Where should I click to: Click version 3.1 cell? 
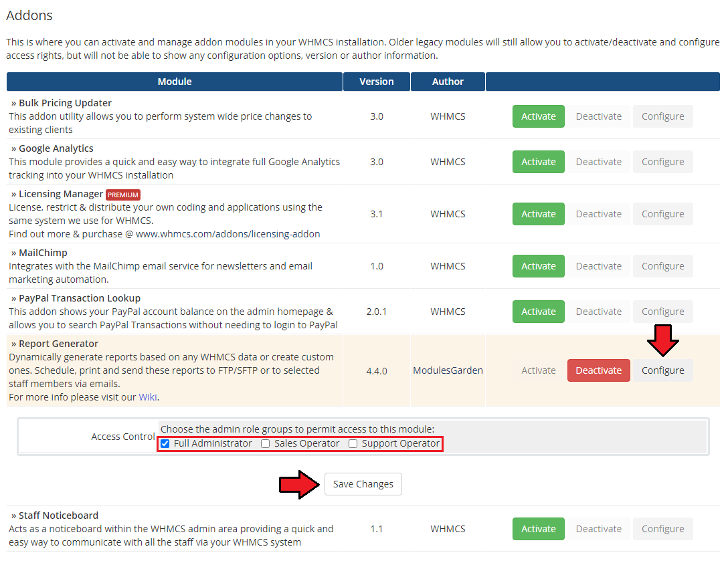click(377, 214)
